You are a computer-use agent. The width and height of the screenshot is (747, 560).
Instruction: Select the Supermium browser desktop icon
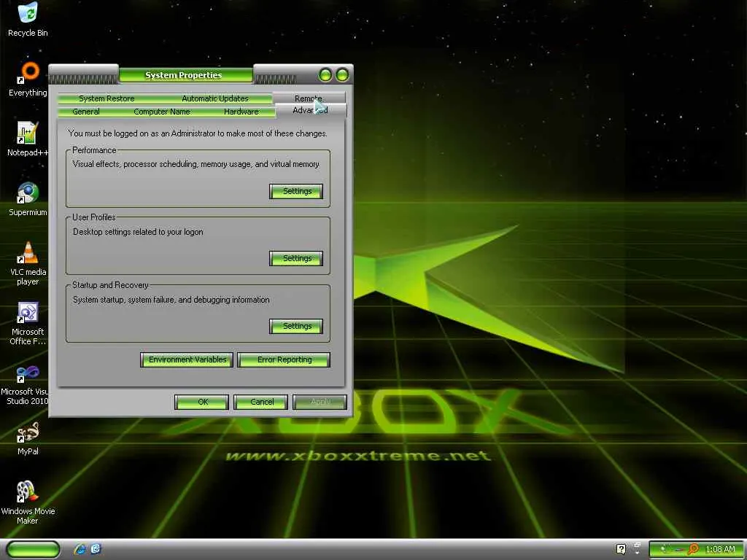coord(28,198)
